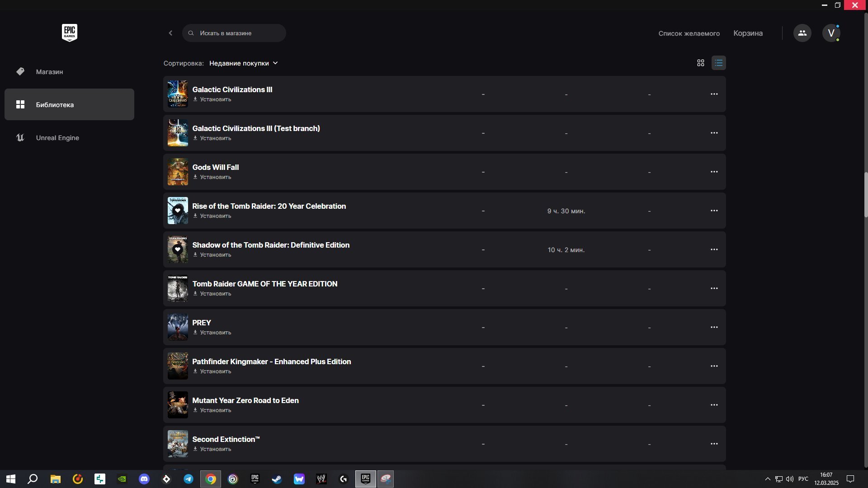Go back with the left arrow
868x488 pixels.
pyautogui.click(x=170, y=33)
